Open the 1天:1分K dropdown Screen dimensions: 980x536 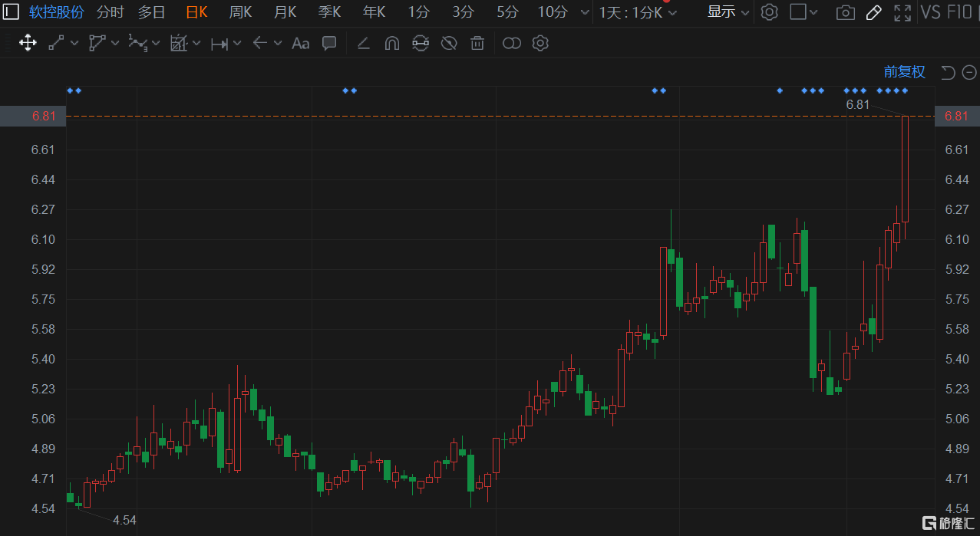[638, 12]
